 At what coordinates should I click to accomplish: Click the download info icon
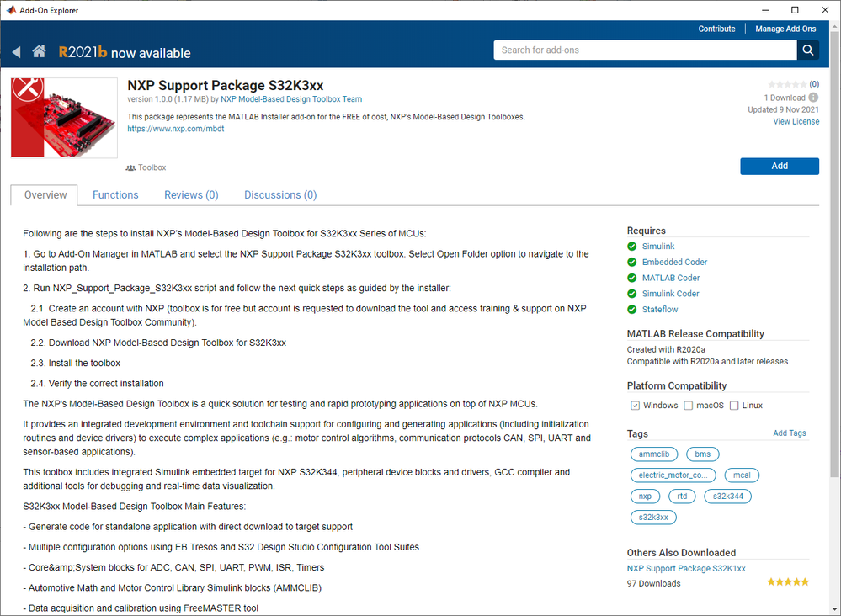click(x=813, y=98)
